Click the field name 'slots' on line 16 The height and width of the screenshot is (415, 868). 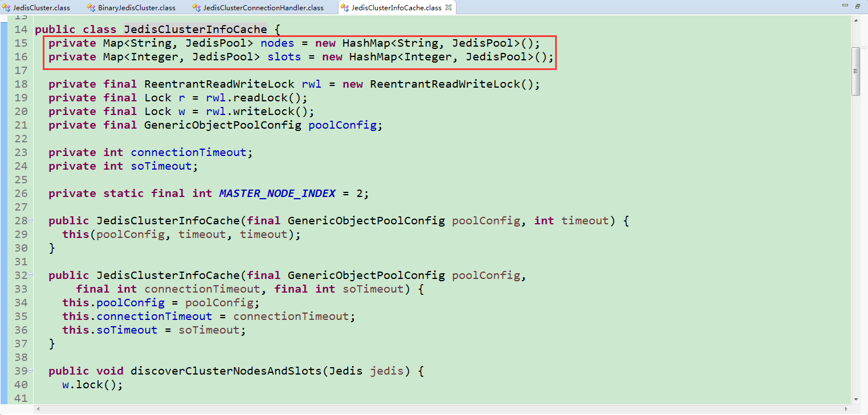coord(284,57)
